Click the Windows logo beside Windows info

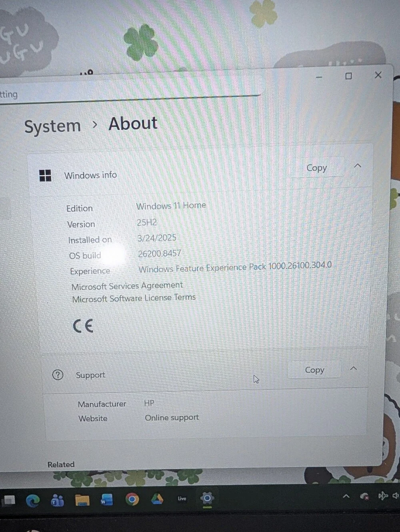[x=45, y=175]
